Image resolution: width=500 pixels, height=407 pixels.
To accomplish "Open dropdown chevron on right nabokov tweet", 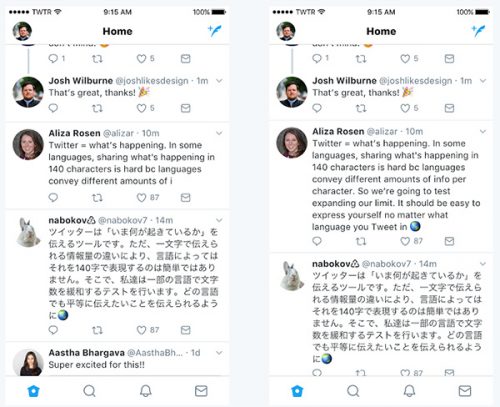I will pos(483,264).
